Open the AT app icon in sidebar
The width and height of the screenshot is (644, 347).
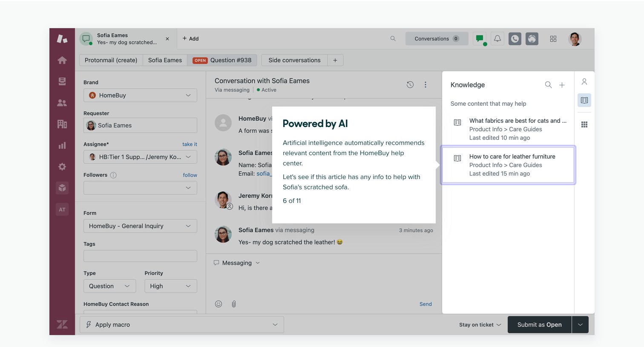click(x=62, y=209)
